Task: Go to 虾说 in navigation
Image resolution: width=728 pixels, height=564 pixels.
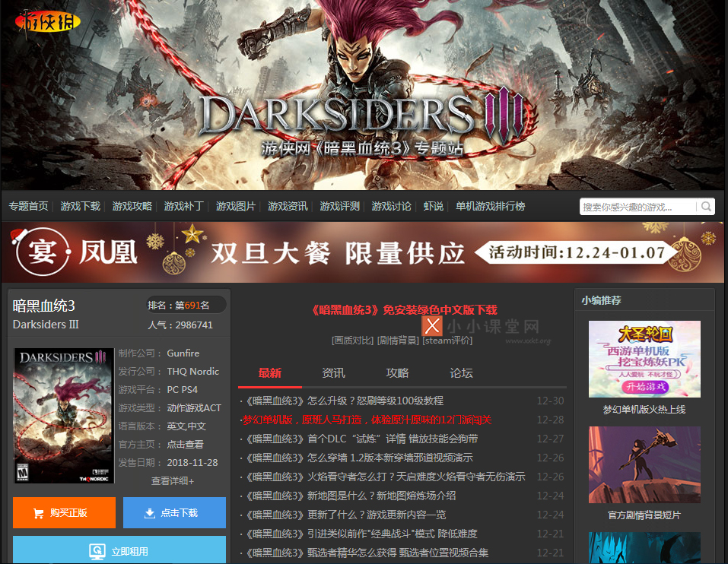Action: click(x=434, y=207)
